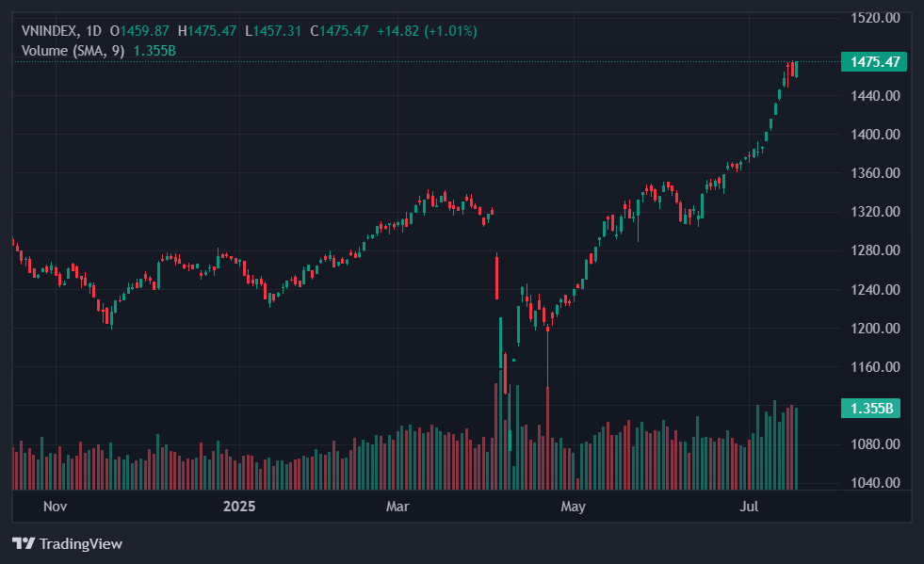Click the 1440.00 price axis label
The width and height of the screenshot is (924, 564).
point(875,95)
